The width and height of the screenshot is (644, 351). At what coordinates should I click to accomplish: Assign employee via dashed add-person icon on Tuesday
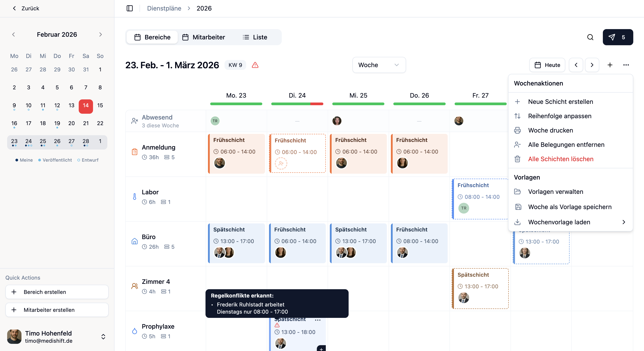click(281, 163)
